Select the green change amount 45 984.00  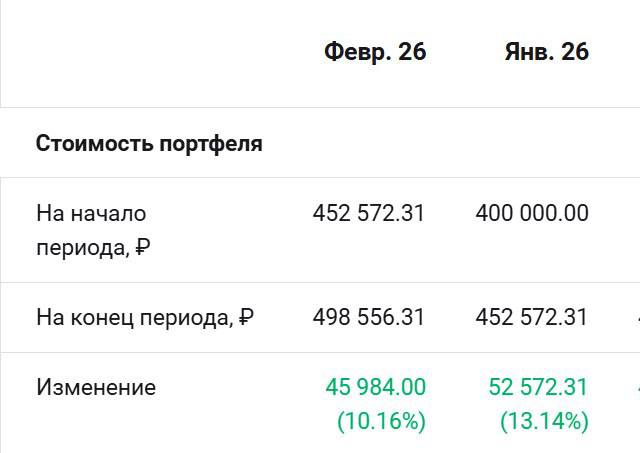pos(375,387)
